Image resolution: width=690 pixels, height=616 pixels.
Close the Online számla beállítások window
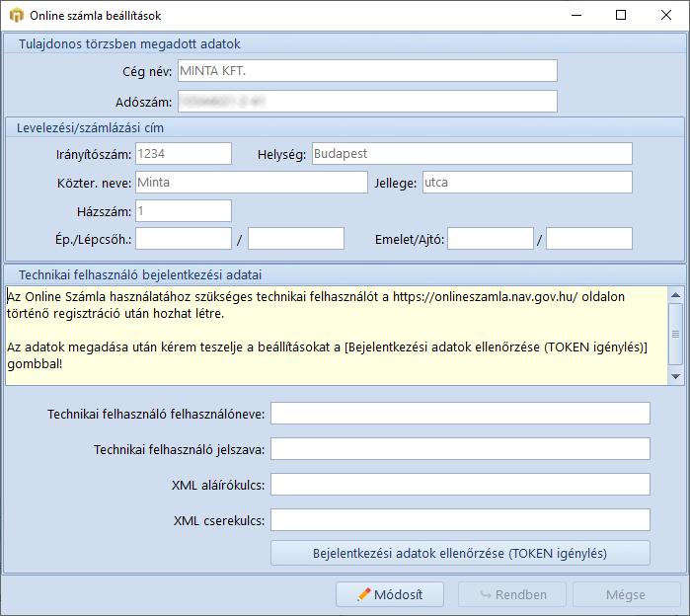[x=665, y=16]
